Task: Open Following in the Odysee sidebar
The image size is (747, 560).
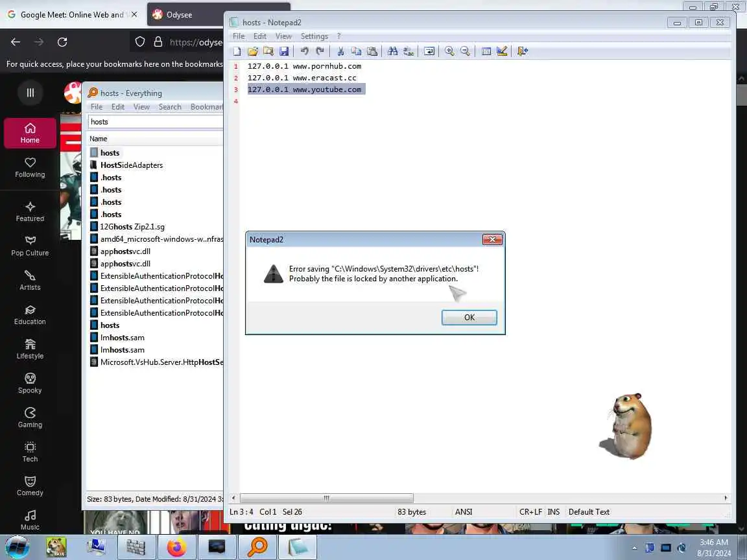Action: pyautogui.click(x=30, y=168)
